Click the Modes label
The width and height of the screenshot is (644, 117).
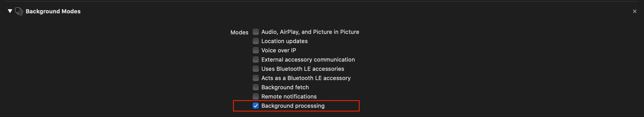click(239, 32)
